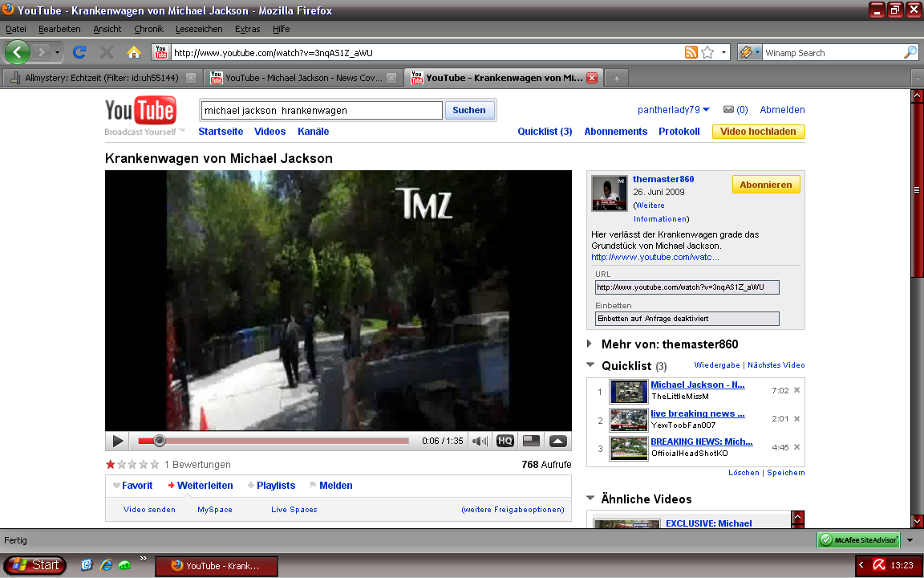Switch the player size with the screen icon

(532, 441)
